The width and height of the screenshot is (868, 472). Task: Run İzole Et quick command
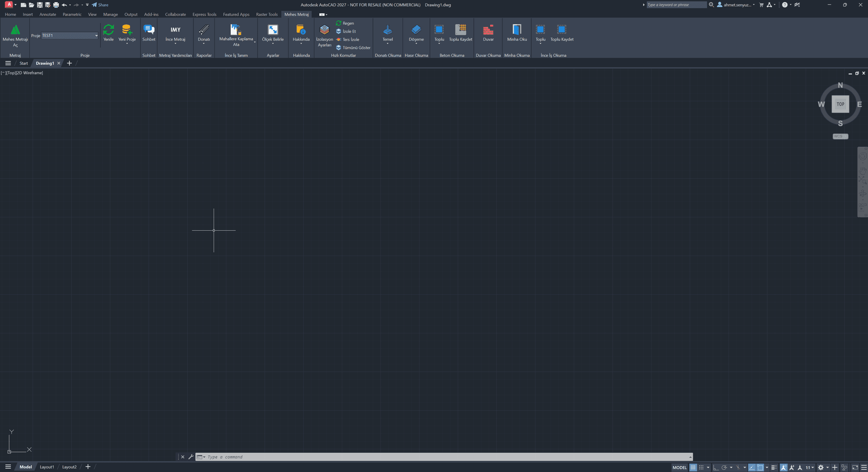point(346,31)
